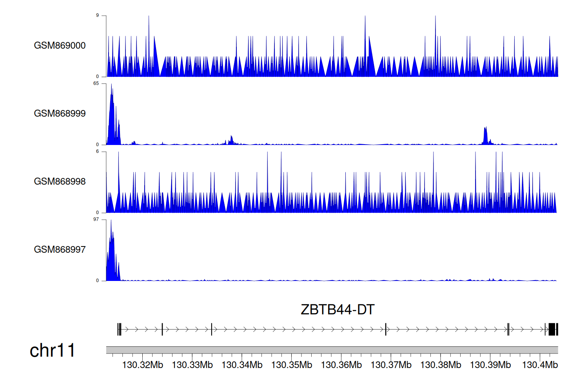Select the 130.34Mb axis label
The height and width of the screenshot is (384, 588).
click(242, 365)
